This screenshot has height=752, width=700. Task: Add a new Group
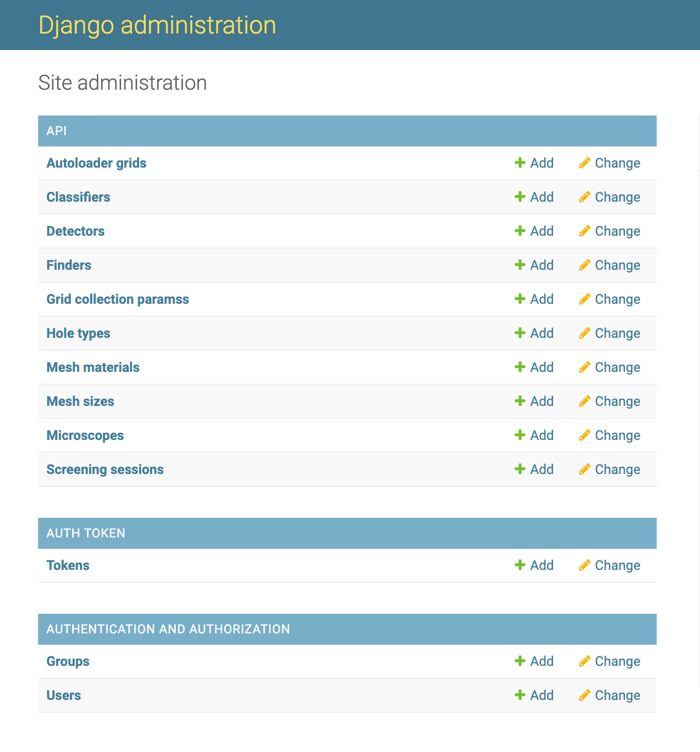[x=534, y=661]
